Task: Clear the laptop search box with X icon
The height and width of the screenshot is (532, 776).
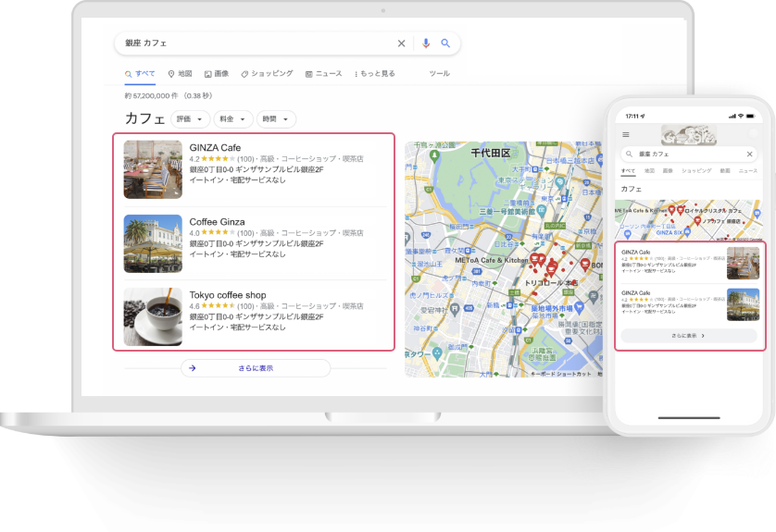Action: (401, 43)
